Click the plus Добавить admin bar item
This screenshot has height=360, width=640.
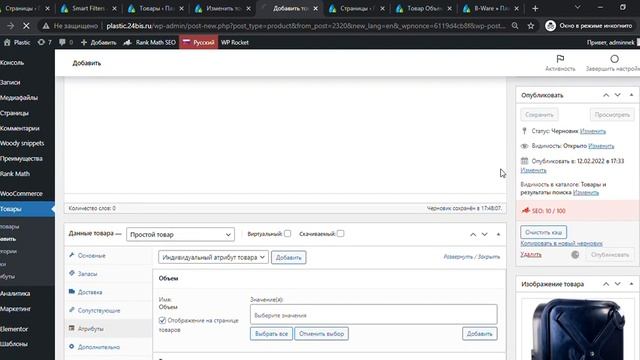98,42
